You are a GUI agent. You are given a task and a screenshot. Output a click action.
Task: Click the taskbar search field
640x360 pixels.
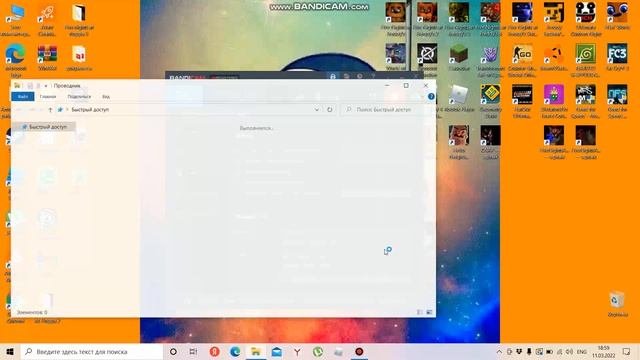pos(92,351)
